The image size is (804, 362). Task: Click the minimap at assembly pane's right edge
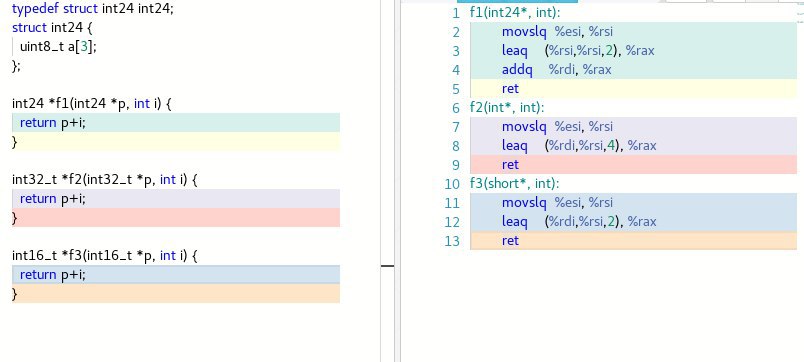coord(800,15)
